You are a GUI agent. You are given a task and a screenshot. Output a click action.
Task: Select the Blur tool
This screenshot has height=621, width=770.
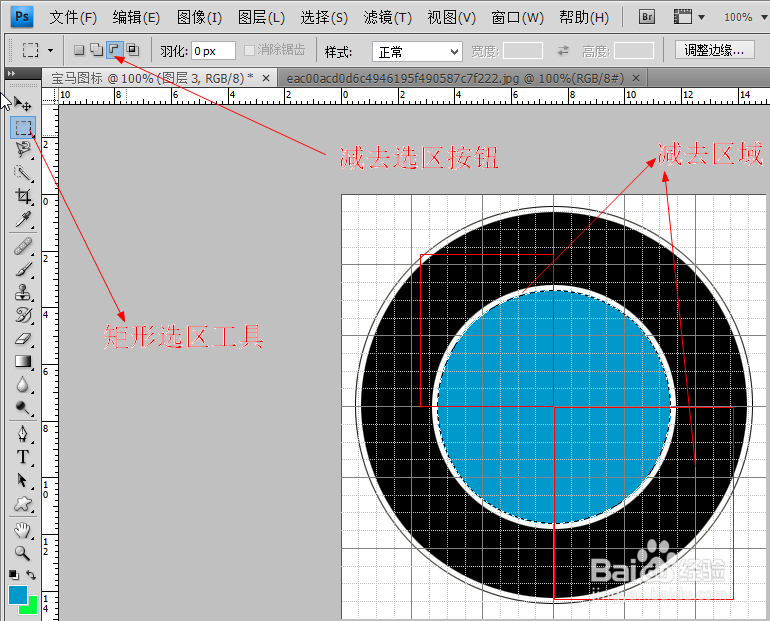point(23,385)
